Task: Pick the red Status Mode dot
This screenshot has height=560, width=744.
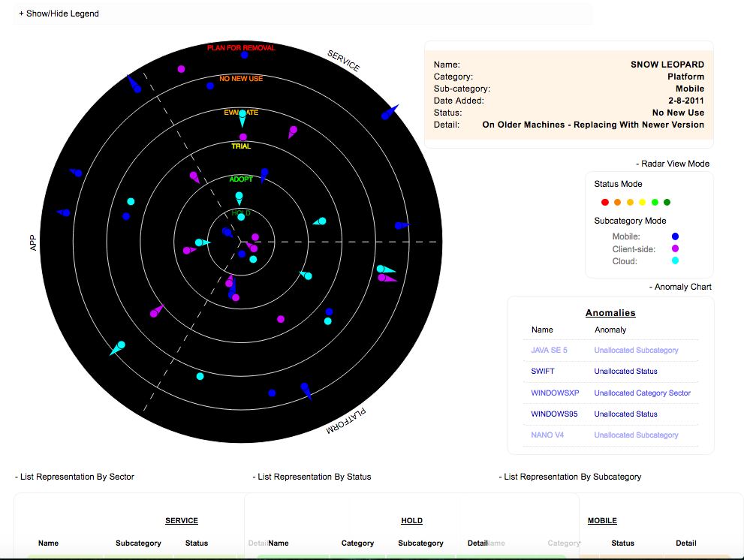Action: click(605, 202)
